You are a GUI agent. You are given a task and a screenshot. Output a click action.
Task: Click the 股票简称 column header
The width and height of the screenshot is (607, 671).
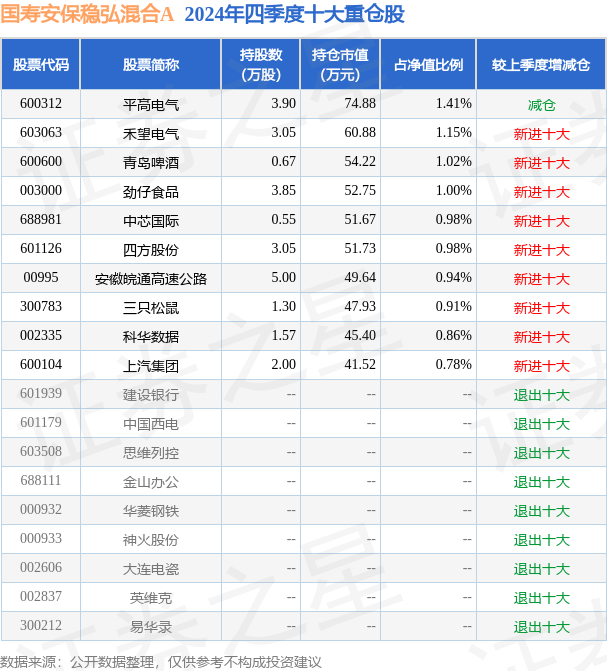pos(151,65)
